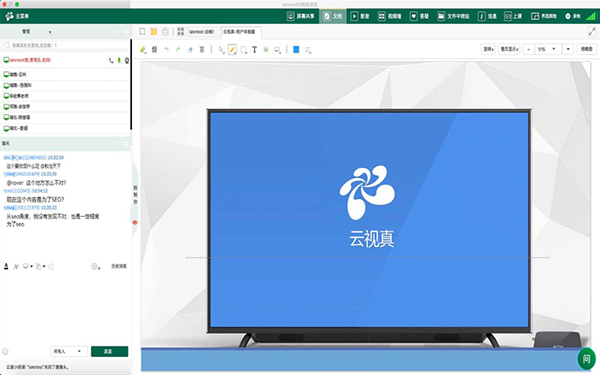
Task: Switch to the laketest whiteboard tab
Action: [202, 32]
